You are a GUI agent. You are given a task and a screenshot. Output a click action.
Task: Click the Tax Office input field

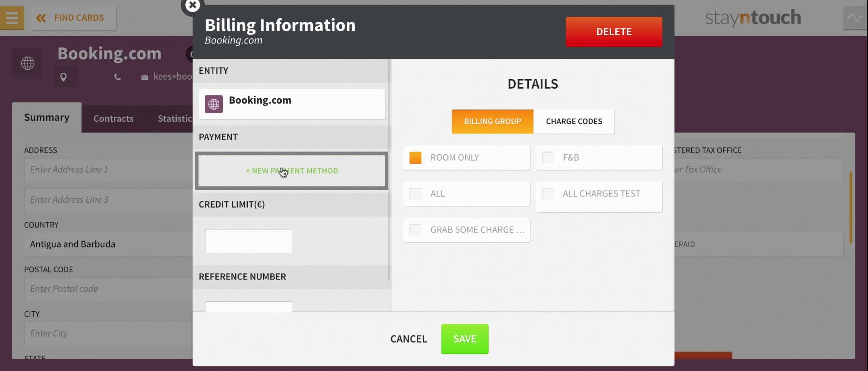click(758, 170)
